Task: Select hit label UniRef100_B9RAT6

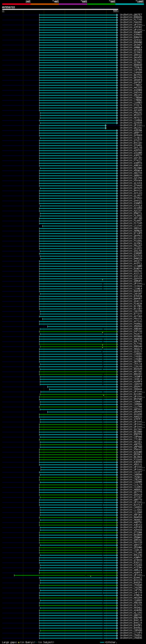Action: pyautogui.click(x=131, y=37)
